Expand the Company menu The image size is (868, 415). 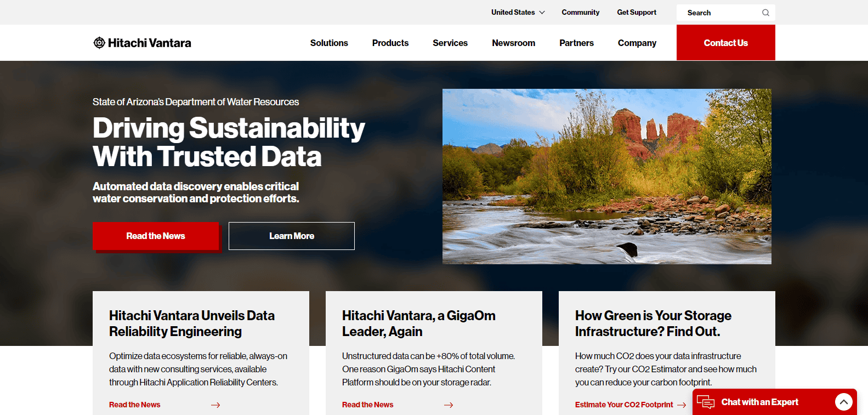click(637, 43)
